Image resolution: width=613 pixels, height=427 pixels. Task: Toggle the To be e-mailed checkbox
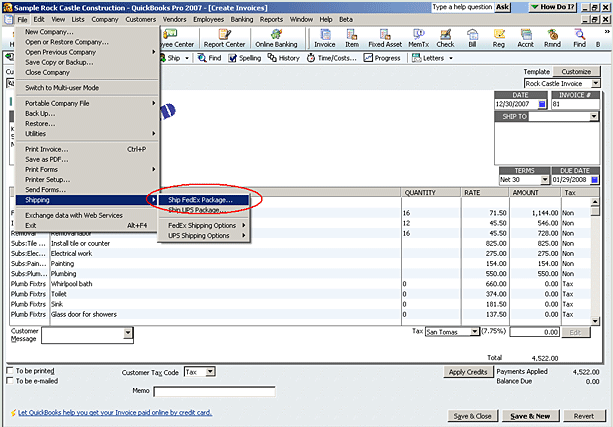[10, 381]
